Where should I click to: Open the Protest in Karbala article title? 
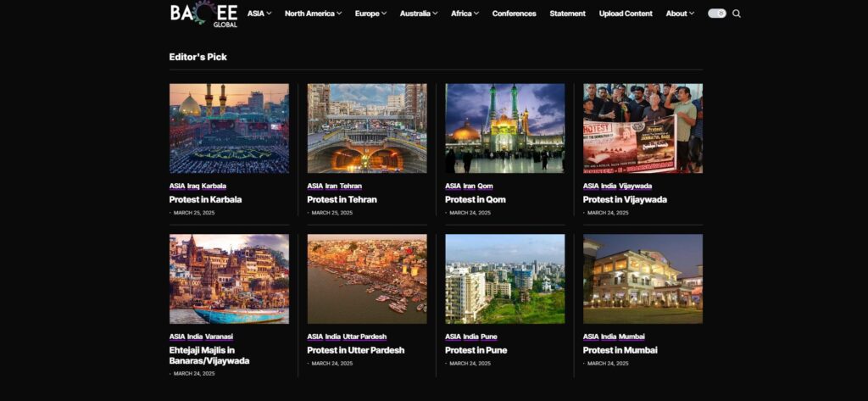[205, 200]
